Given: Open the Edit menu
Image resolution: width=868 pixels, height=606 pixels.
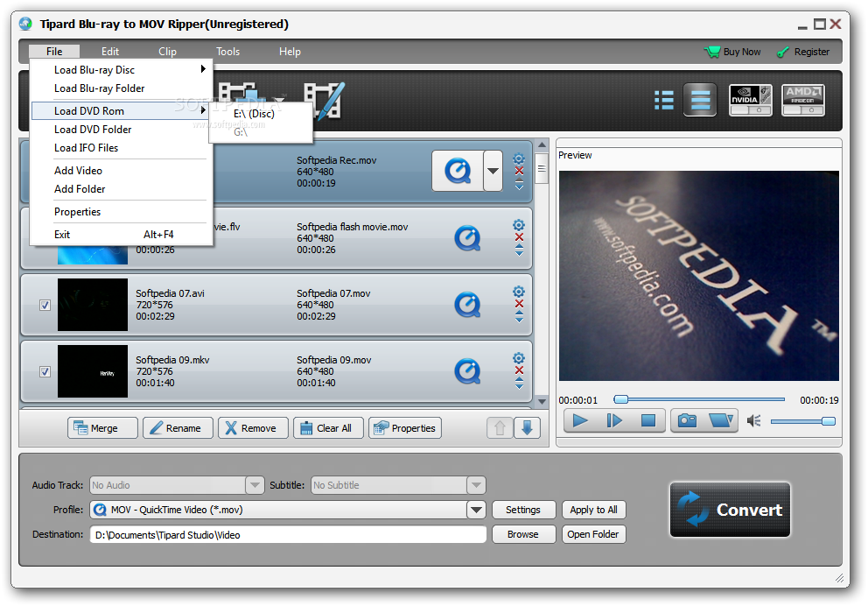Looking at the screenshot, I should coord(109,52).
